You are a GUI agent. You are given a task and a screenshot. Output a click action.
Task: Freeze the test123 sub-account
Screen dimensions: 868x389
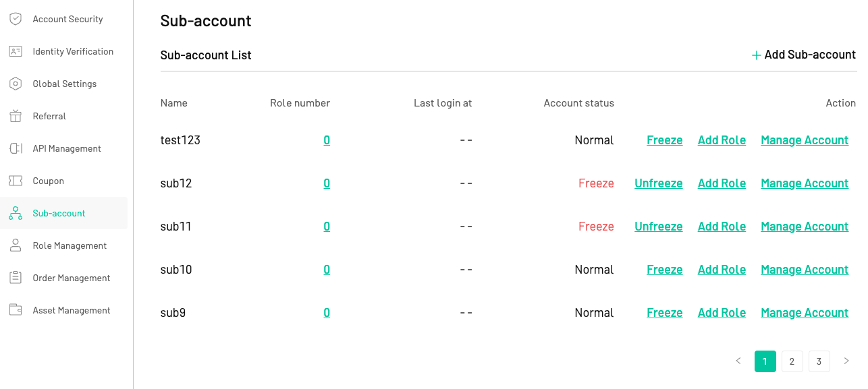point(665,140)
